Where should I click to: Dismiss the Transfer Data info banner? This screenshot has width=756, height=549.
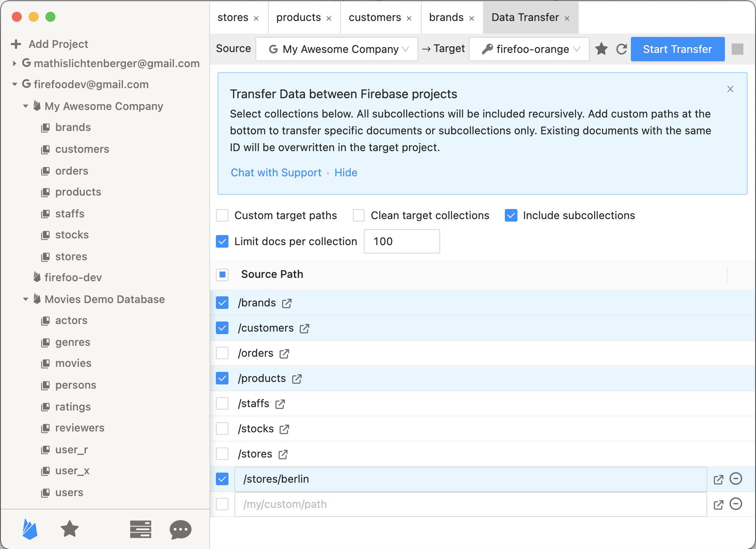point(730,89)
